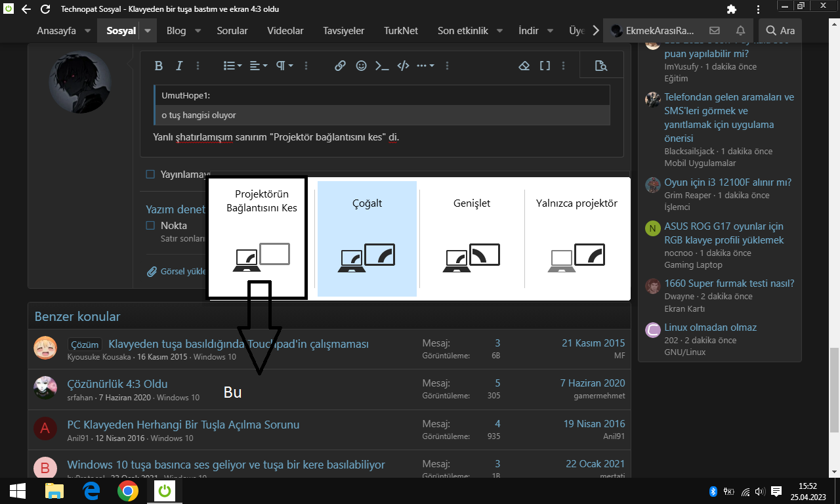Apply bold formatting in the editor

(158, 66)
